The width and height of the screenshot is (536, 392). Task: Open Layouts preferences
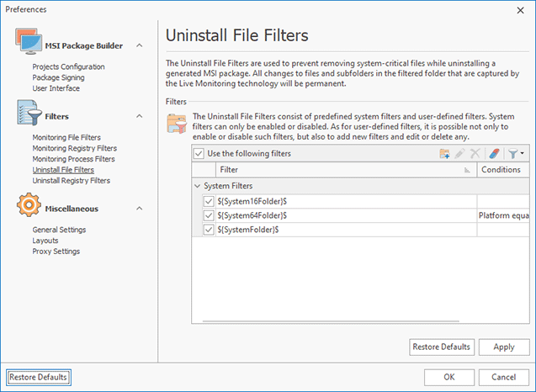point(45,241)
